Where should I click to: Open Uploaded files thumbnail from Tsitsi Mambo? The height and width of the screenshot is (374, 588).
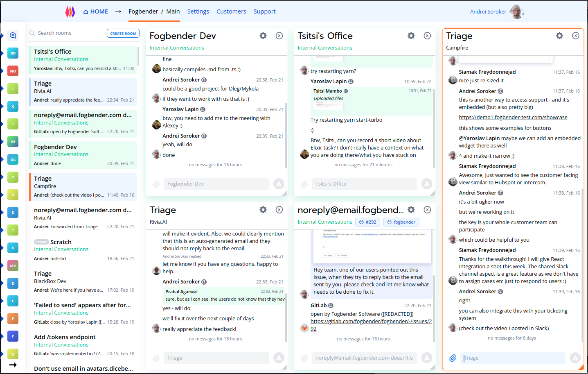pos(329,106)
